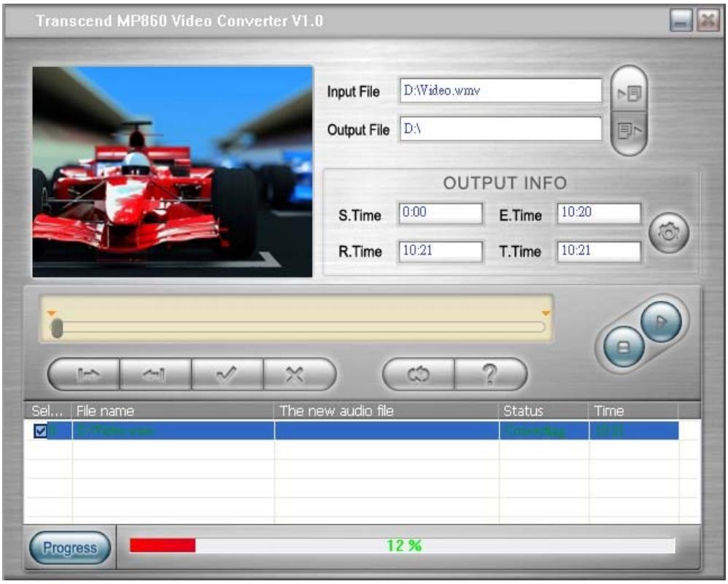The image size is (728, 584).
Task: Click the checkmark confirm icon
Action: pos(227,374)
